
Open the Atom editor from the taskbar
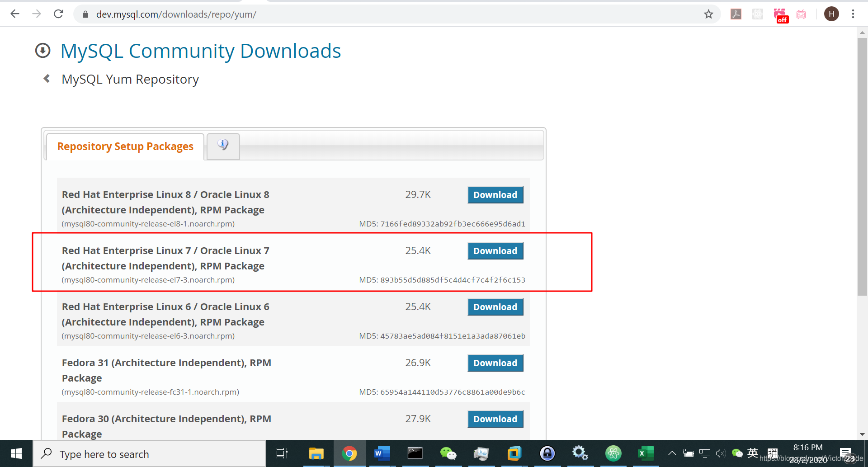[x=613, y=453]
